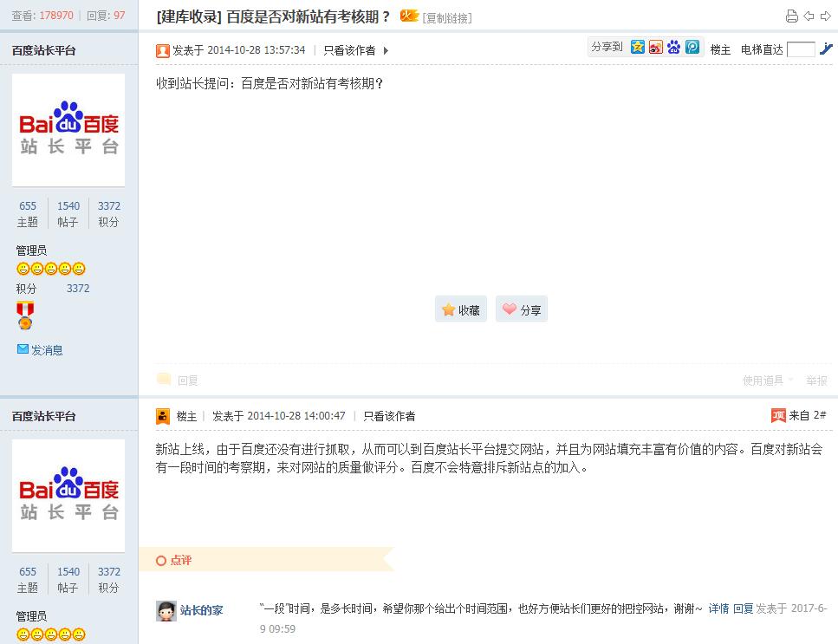The image size is (838, 644).
Task: Click the elevator jump arrow icon
Action: pyautogui.click(x=826, y=49)
